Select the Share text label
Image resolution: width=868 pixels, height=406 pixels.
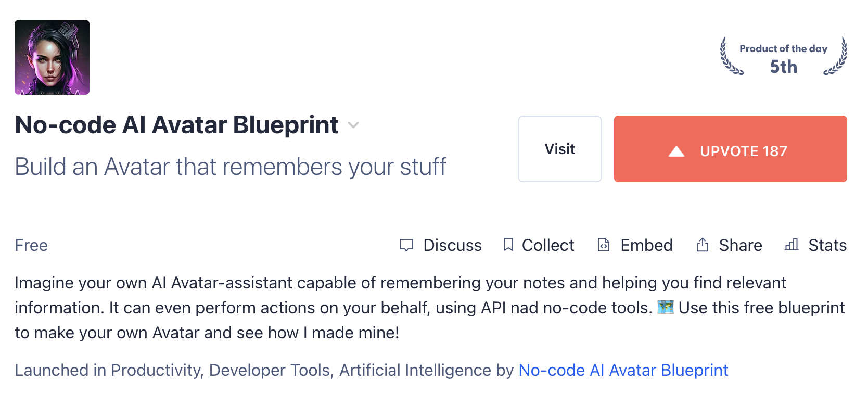(740, 245)
